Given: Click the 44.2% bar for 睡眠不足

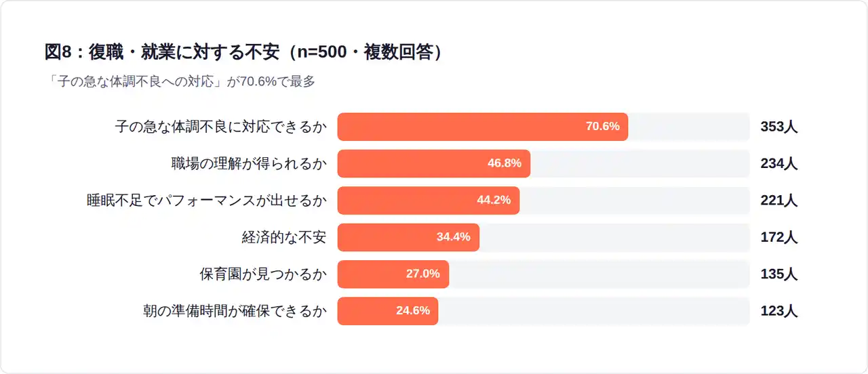Looking at the screenshot, I should point(428,201).
